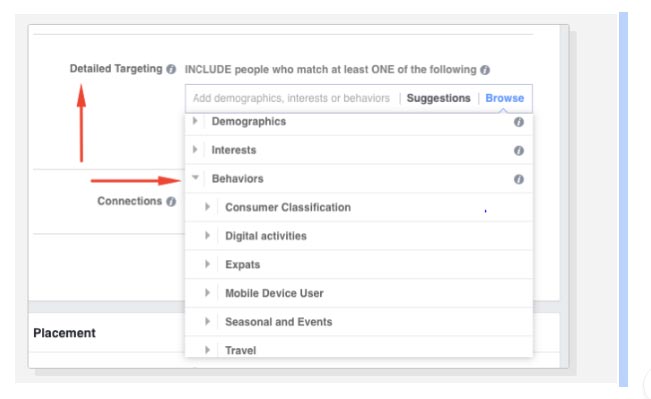The height and width of the screenshot is (399, 651).
Task: Expand Mobile Device User arrow
Action: [x=208, y=293]
